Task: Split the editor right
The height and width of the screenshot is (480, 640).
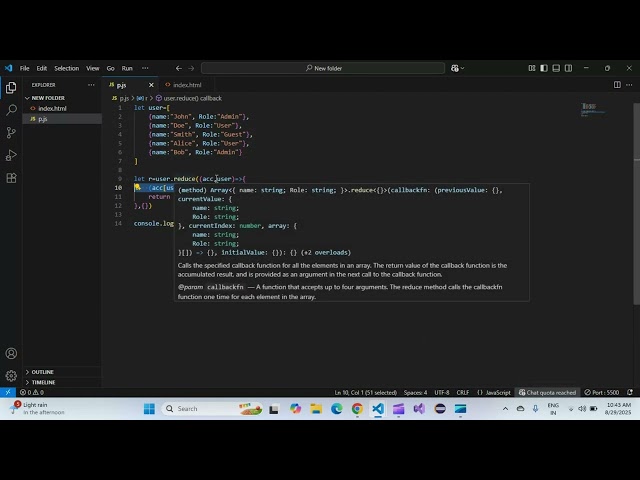Action: pos(617,84)
